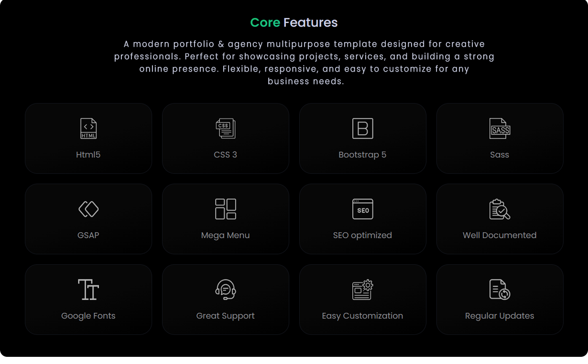Click the Core Features heading

tap(294, 22)
